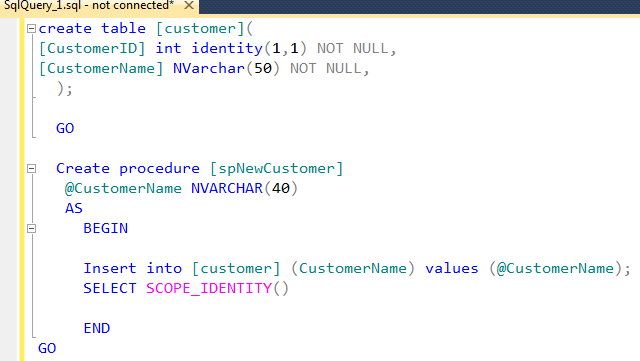
Task: Place cursor on first GO statement
Action: coord(65,128)
